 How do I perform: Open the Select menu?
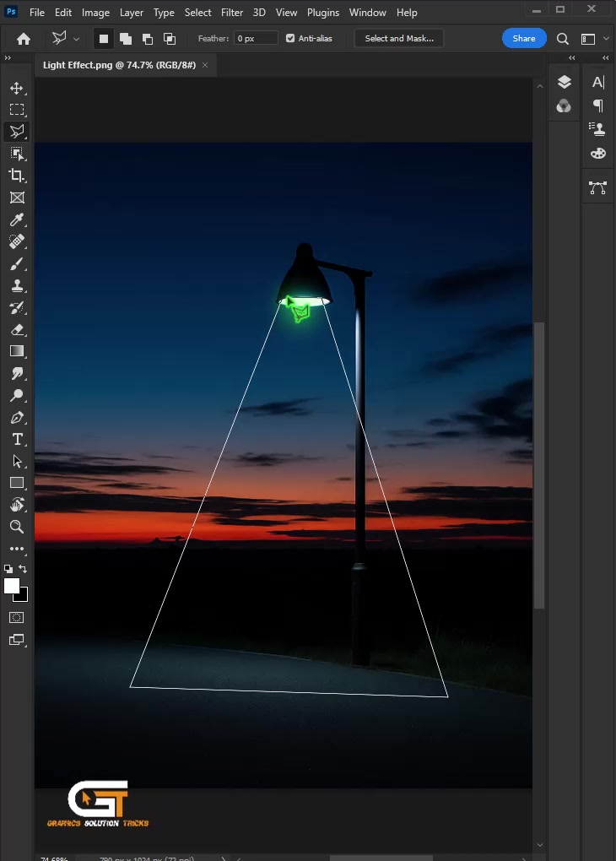tap(197, 12)
